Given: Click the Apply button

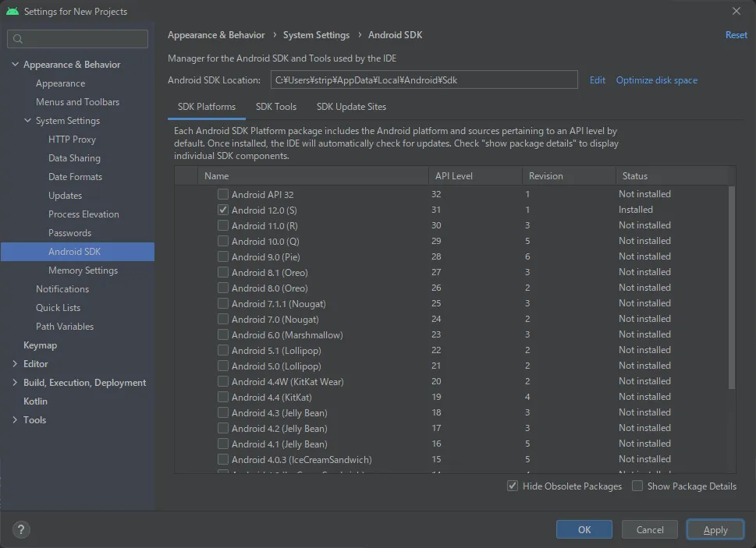Looking at the screenshot, I should (715, 529).
